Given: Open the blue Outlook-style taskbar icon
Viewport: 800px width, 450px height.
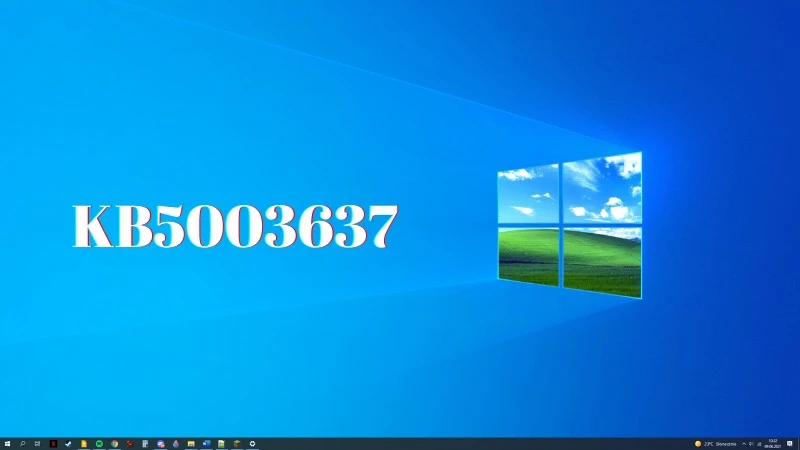Looking at the screenshot, I should point(206,444).
